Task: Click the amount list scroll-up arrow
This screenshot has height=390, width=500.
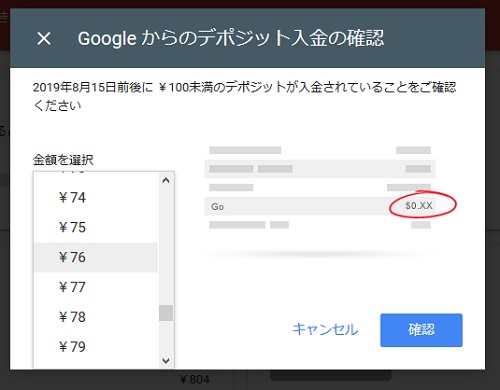Action: pos(166,181)
